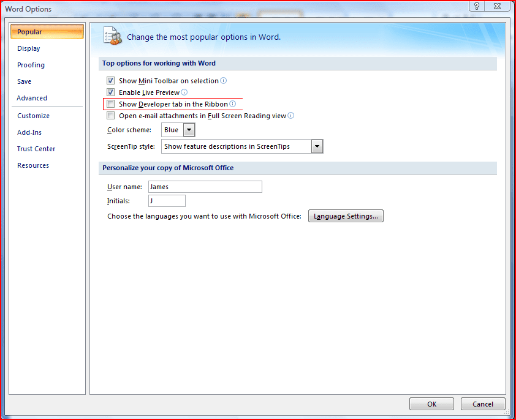Enable Show Developer tab in the Ribbon

click(x=110, y=104)
